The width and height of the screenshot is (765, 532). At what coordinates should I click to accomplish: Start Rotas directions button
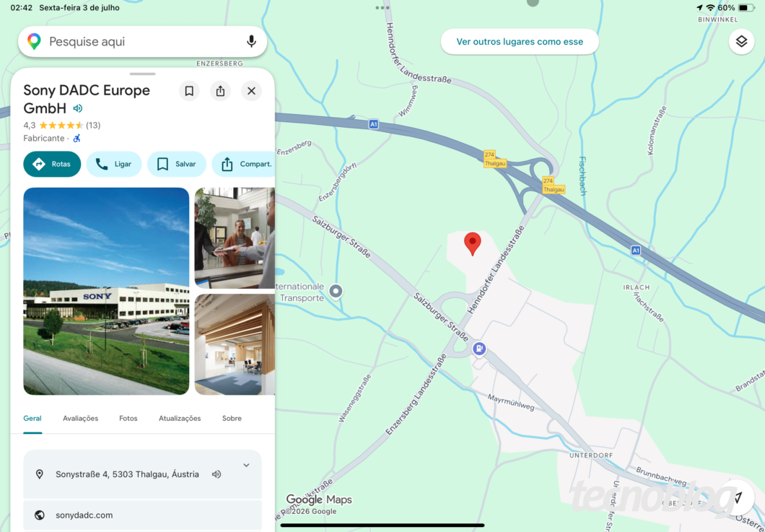pos(52,164)
